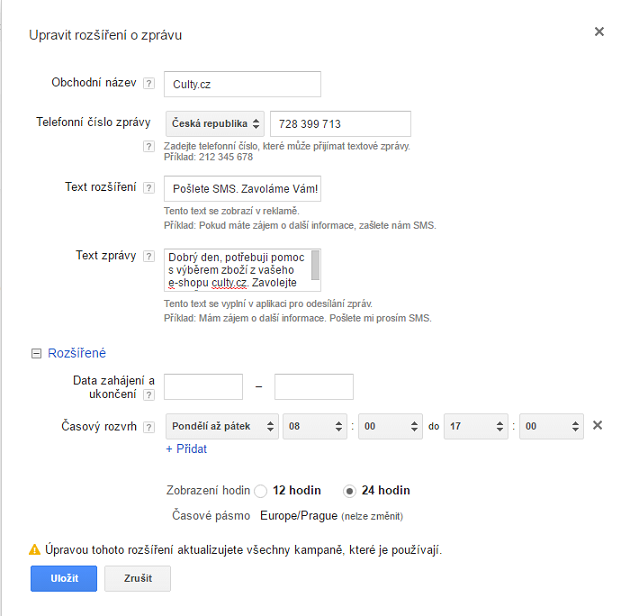This screenshot has width=630, height=616.
Task: Click the Uložit button
Action: click(62, 578)
